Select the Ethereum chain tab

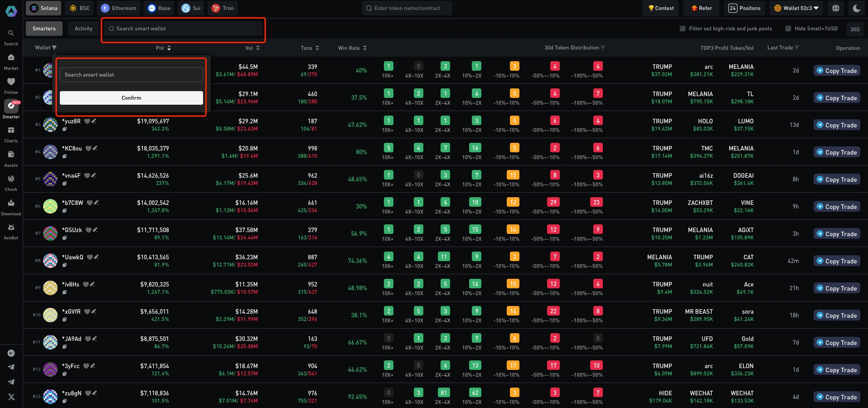pyautogui.click(x=119, y=8)
